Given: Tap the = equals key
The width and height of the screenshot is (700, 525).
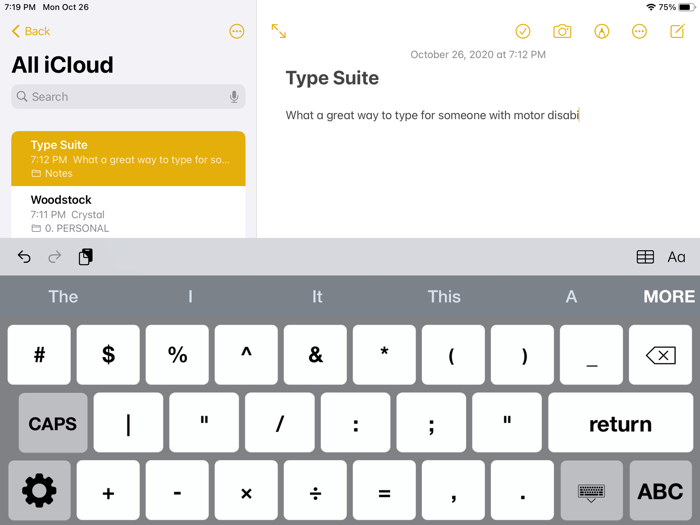Looking at the screenshot, I should click(384, 491).
